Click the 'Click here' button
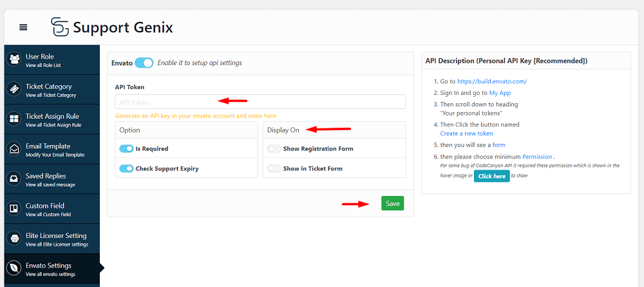644x287 pixels. click(x=491, y=176)
